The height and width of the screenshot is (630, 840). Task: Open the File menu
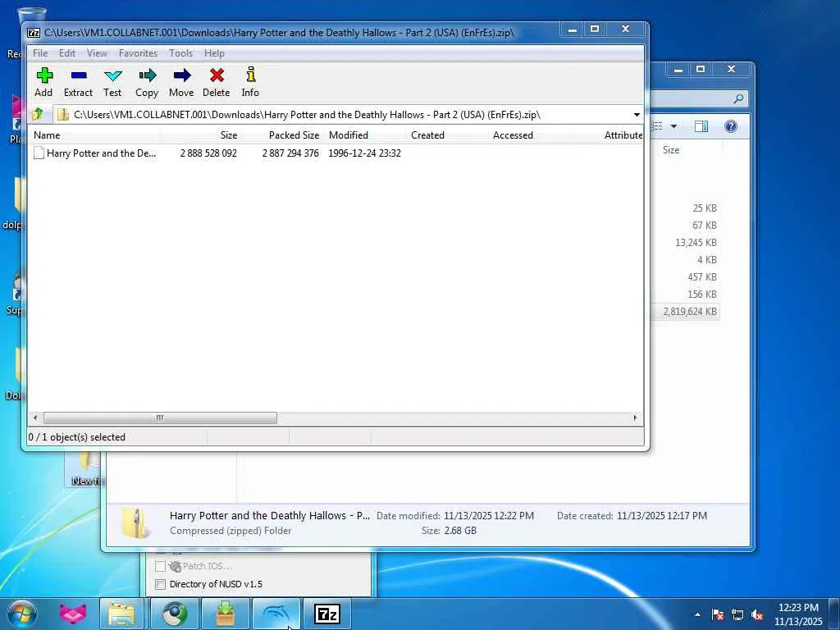point(40,53)
